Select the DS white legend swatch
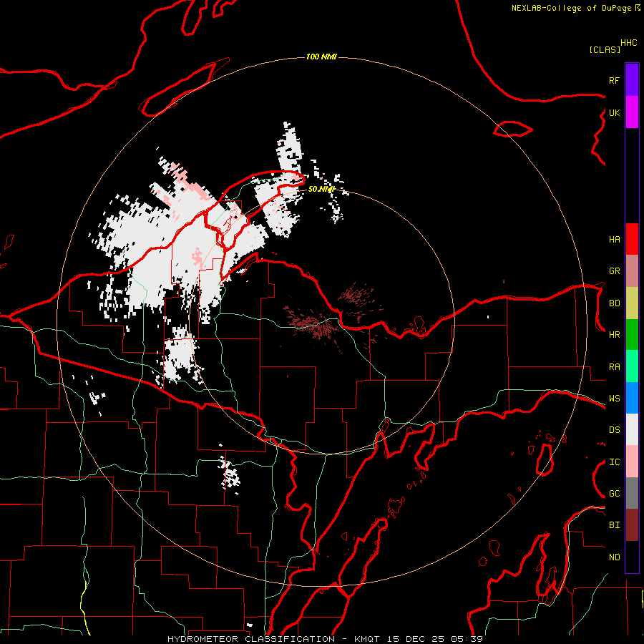This screenshot has width=644, height=644. [632, 429]
